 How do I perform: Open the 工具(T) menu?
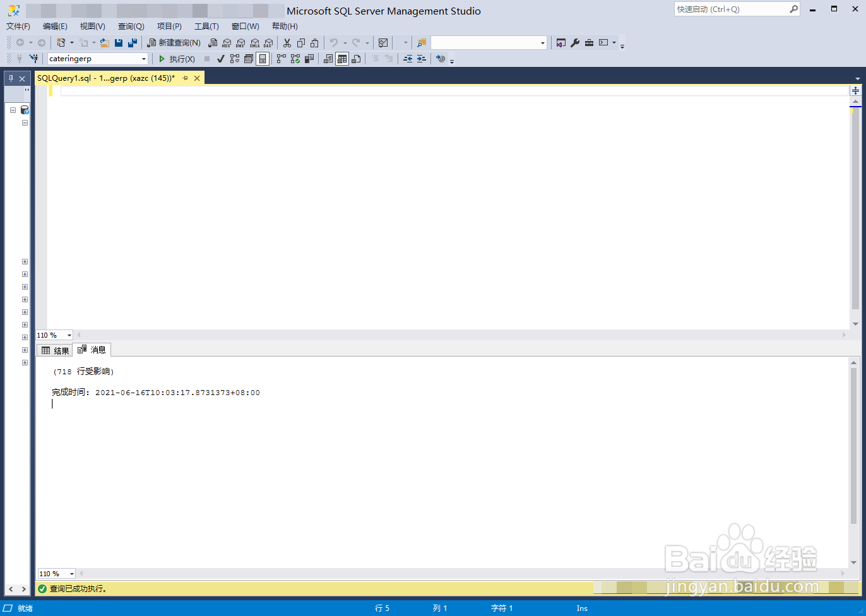coord(206,26)
